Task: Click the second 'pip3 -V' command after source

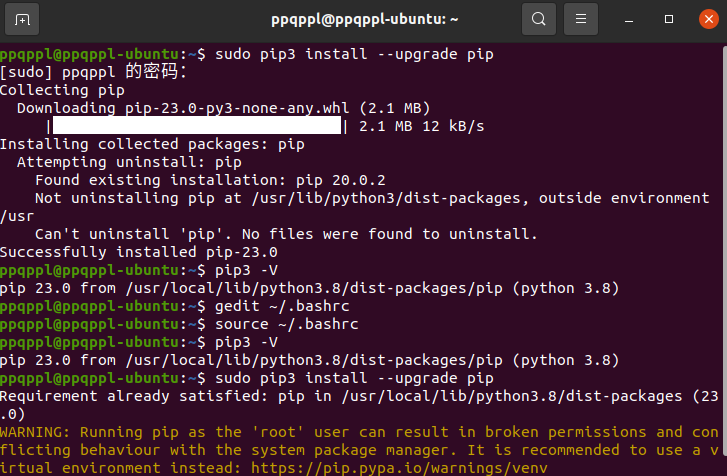Action: (x=246, y=342)
